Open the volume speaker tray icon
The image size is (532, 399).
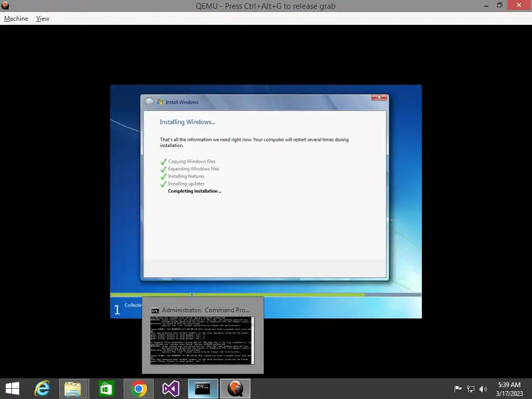coord(483,389)
